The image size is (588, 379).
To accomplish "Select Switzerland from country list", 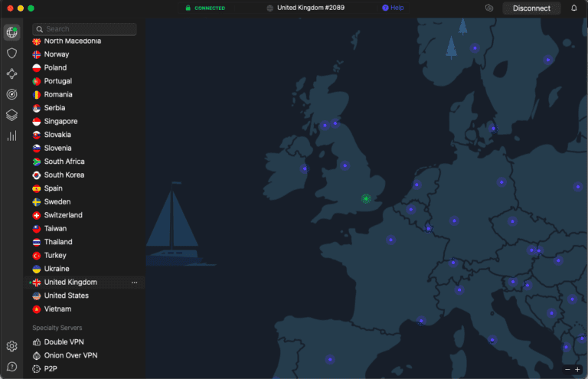I will click(x=63, y=215).
